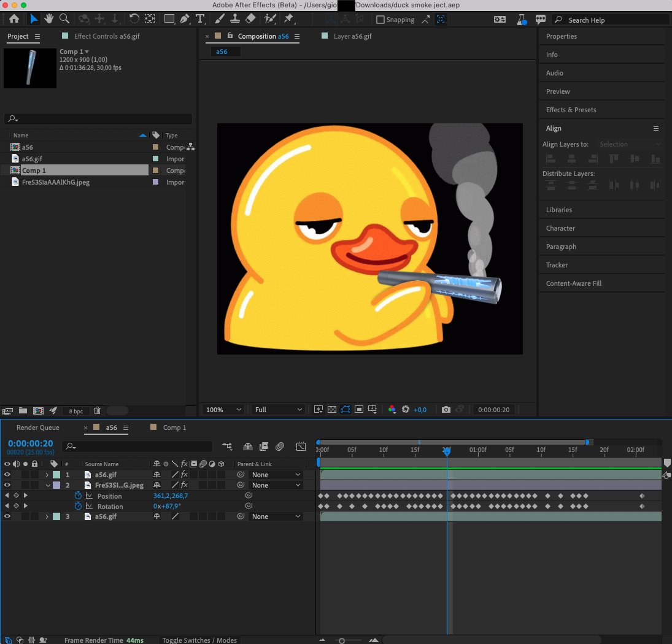Toggle transparency grid in viewer
The height and width of the screenshot is (644, 672).
pyautogui.click(x=332, y=409)
